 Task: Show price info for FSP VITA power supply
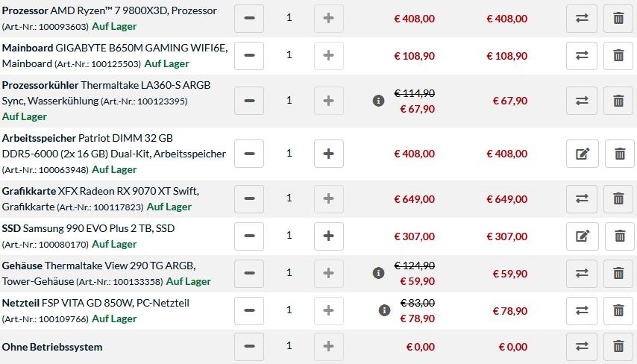(384, 310)
